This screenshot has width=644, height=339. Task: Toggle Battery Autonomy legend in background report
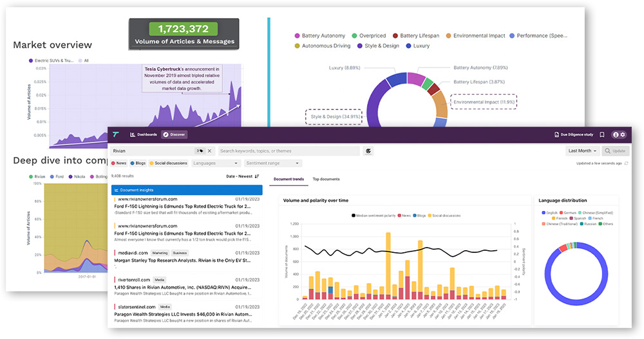[x=320, y=36]
